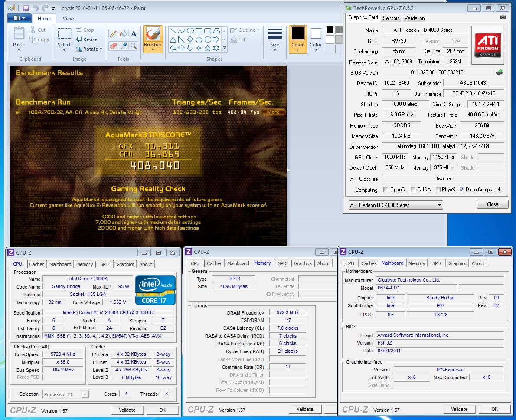Click the DRAM Frequency value 972.3 MHz
This screenshot has height=420, width=516.
[x=287, y=312]
